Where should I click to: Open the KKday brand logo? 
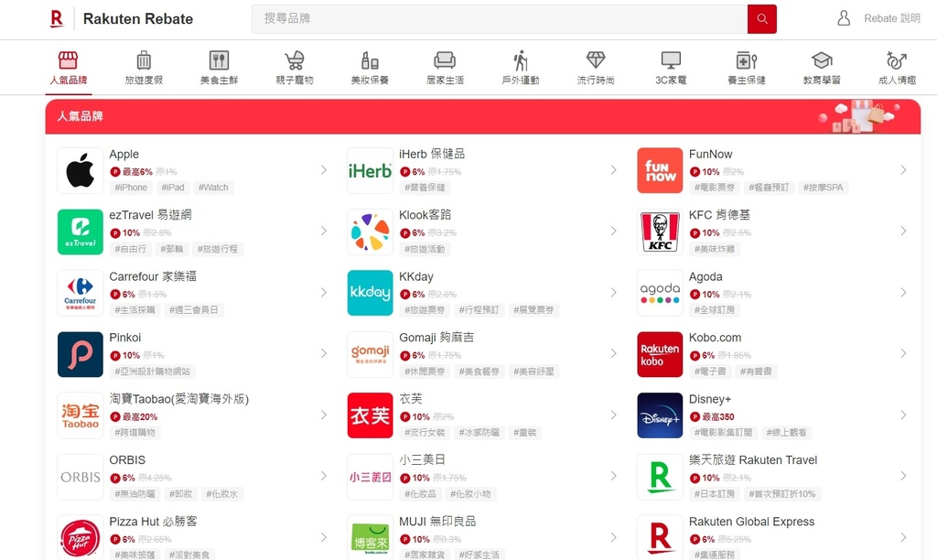click(x=370, y=293)
